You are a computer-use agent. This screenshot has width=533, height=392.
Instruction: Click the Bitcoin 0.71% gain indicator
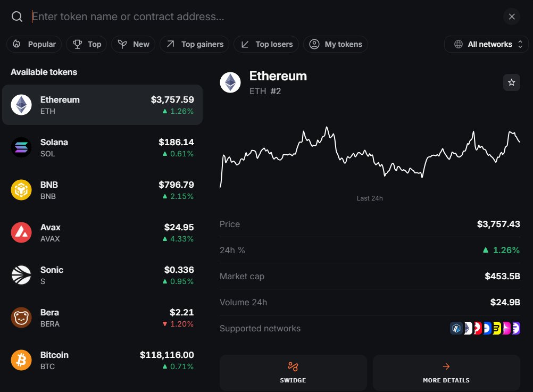[x=178, y=366]
